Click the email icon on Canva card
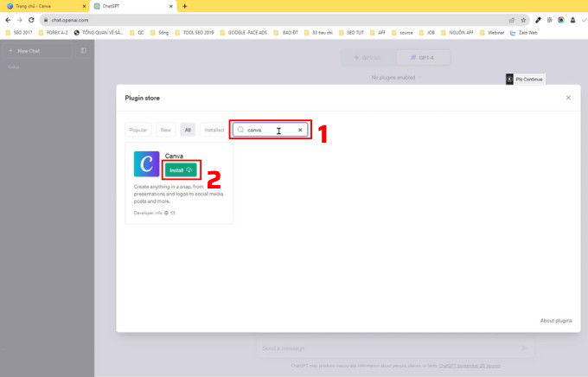The image size is (588, 377). click(172, 213)
